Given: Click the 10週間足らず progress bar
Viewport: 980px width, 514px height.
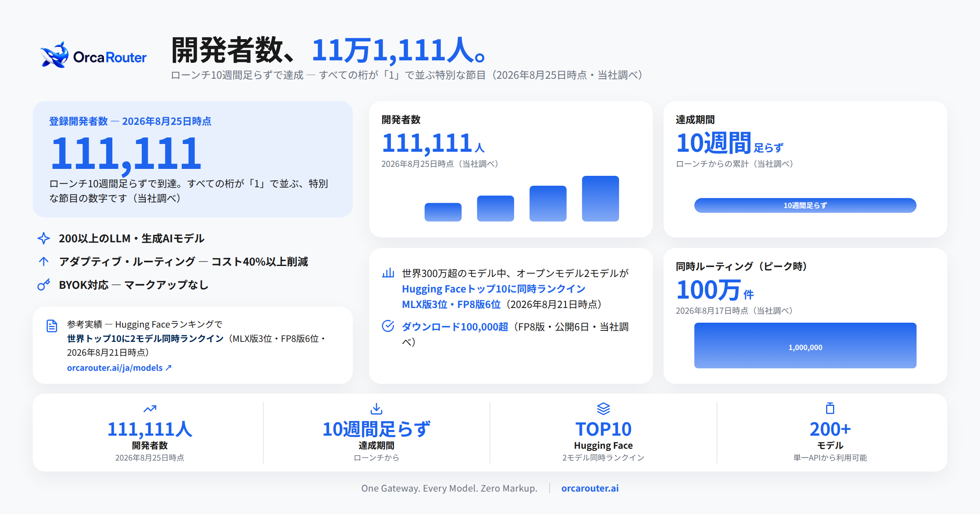Looking at the screenshot, I should [805, 205].
